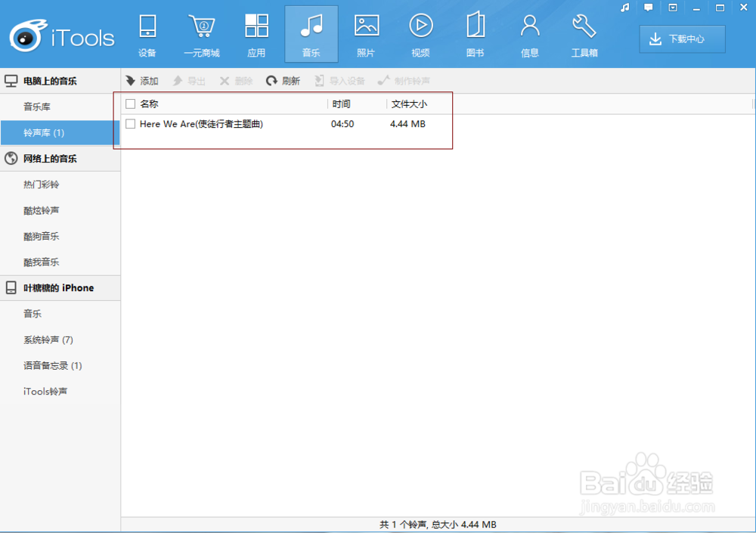The height and width of the screenshot is (533, 756).
Task: Collapse the 网络上的音乐 section
Action: tap(60, 159)
